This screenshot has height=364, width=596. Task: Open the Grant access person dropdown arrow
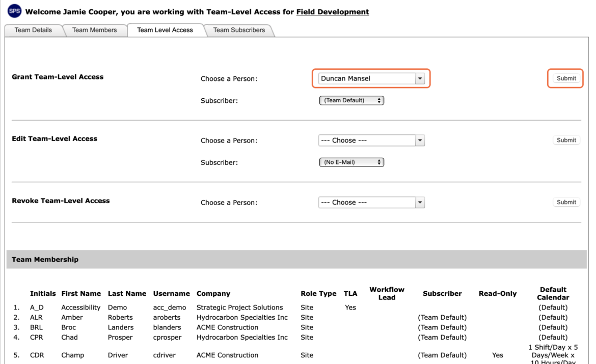[x=420, y=78]
